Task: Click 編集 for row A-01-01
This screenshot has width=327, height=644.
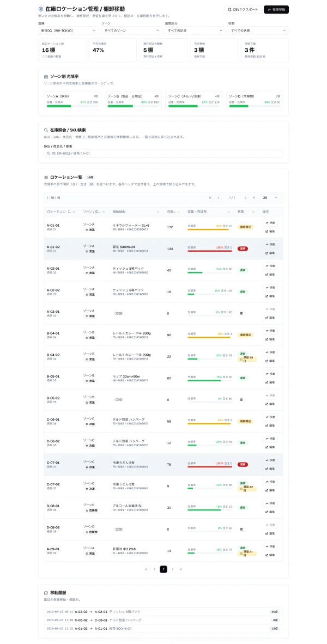Action: click(x=270, y=231)
